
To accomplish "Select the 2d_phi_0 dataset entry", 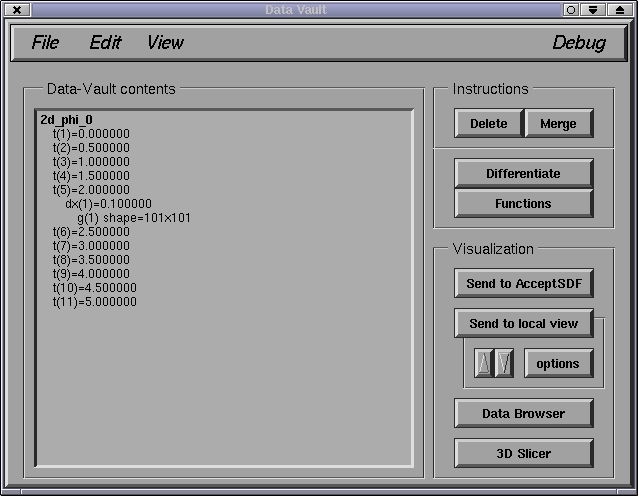I will [x=66, y=120].
